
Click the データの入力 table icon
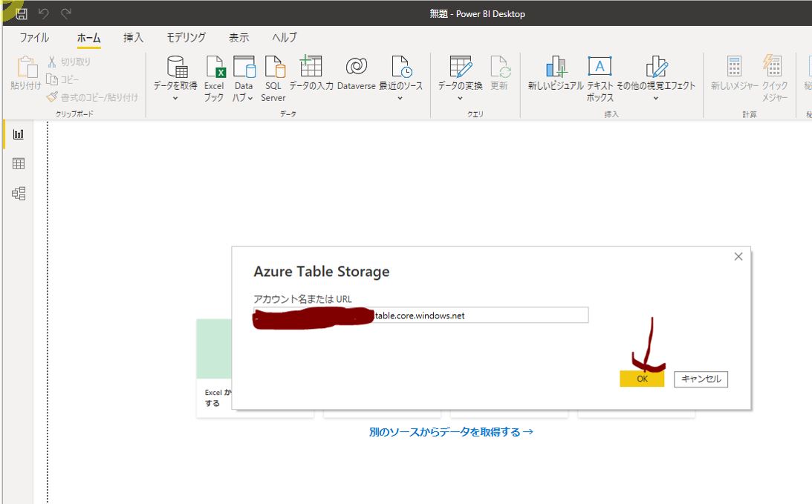coord(311,68)
